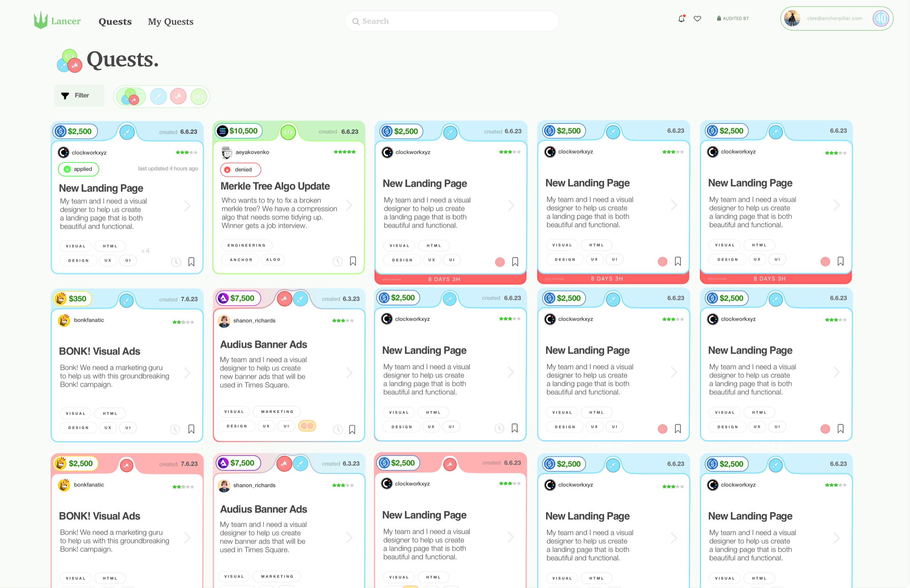The width and height of the screenshot is (910, 588).
Task: Click clock icon on $350 BONK! card
Action: 175,429
